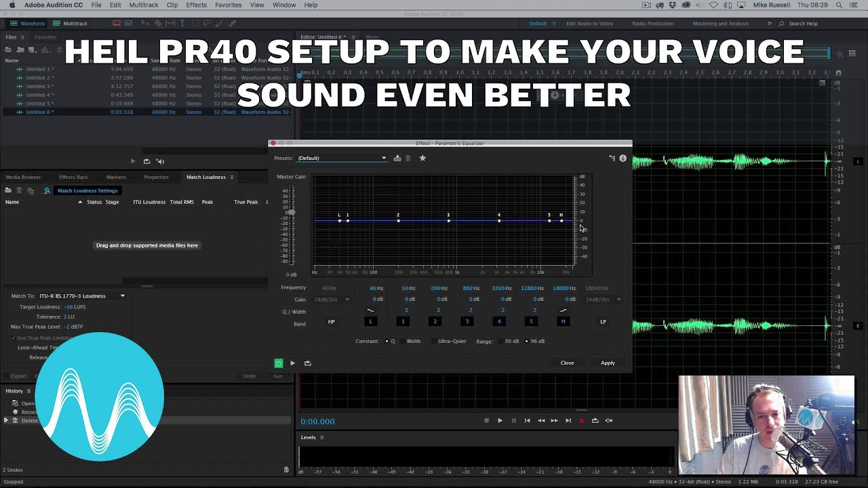The height and width of the screenshot is (488, 868).
Task: Toggle EQ band 4 button
Action: pos(499,322)
